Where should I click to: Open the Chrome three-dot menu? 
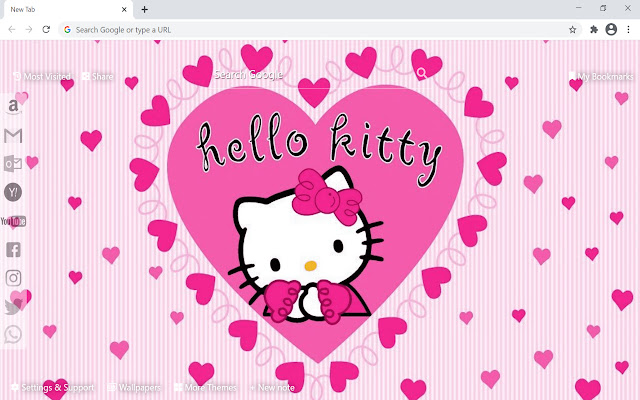pyautogui.click(x=628, y=29)
